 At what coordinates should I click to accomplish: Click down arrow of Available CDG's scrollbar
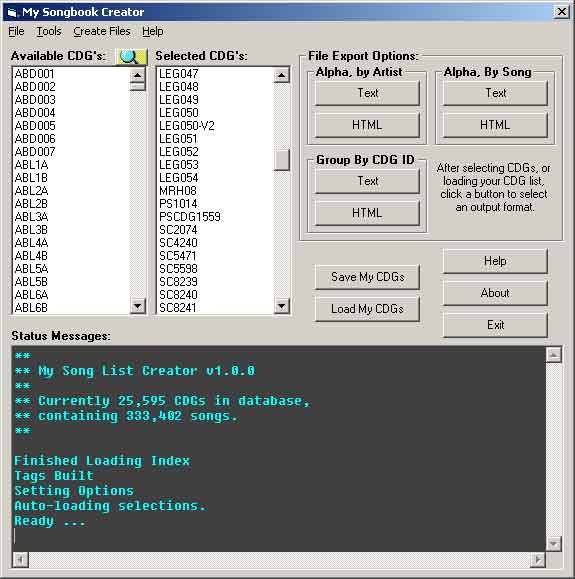138,306
